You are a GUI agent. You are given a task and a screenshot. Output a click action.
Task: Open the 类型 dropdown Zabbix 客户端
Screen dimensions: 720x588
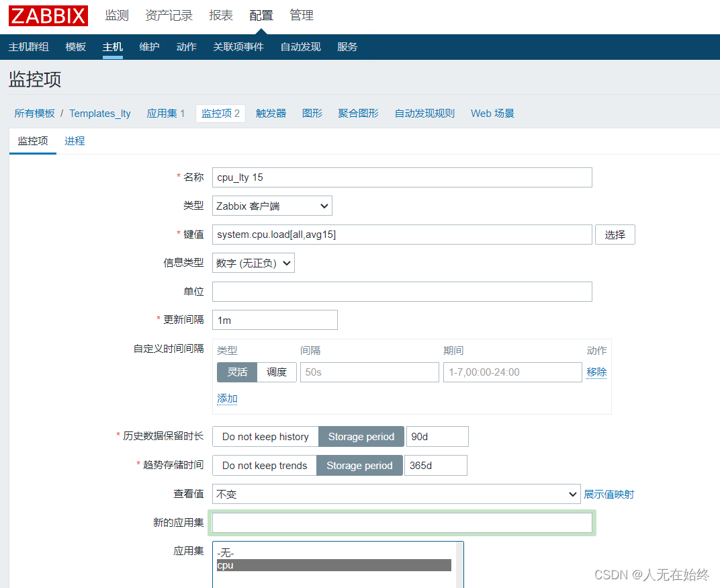[272, 206]
